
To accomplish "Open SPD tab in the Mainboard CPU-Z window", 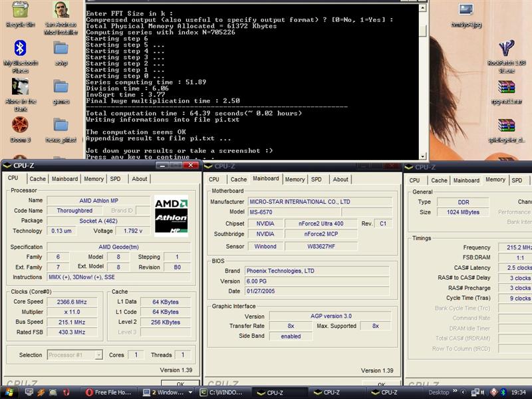I will pyautogui.click(x=317, y=180).
